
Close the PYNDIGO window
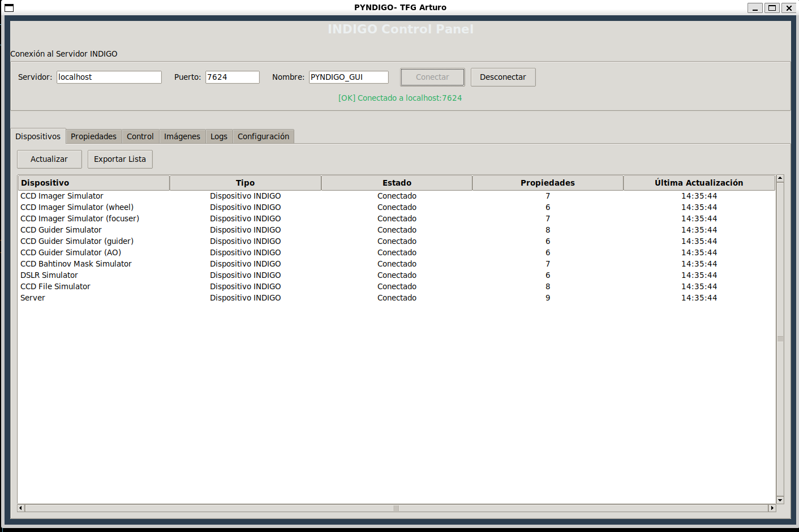789,8
